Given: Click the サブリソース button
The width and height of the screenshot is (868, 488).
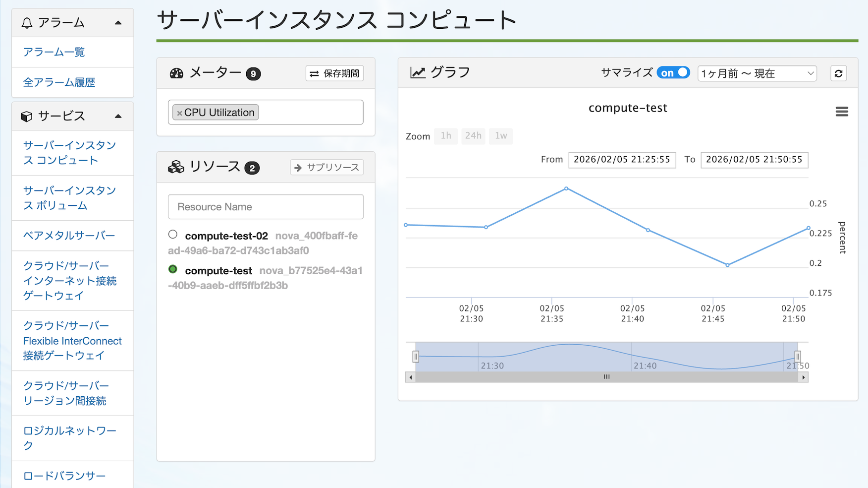Looking at the screenshot, I should tap(327, 167).
